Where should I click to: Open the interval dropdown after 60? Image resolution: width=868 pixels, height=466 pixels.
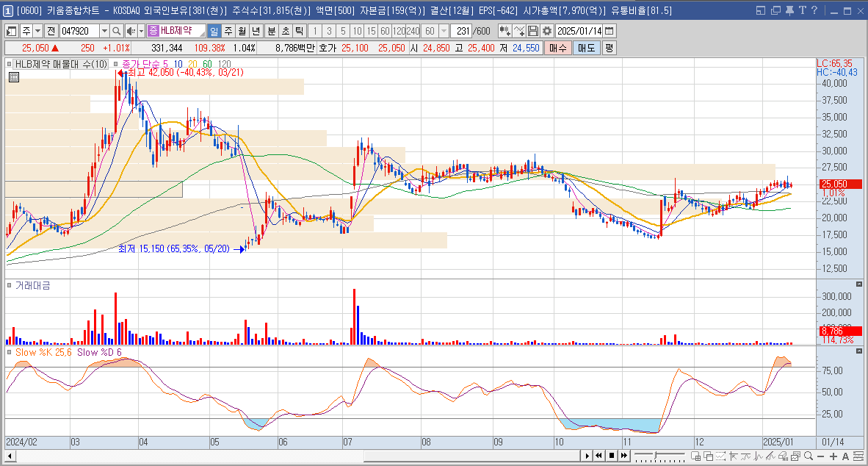click(x=444, y=31)
